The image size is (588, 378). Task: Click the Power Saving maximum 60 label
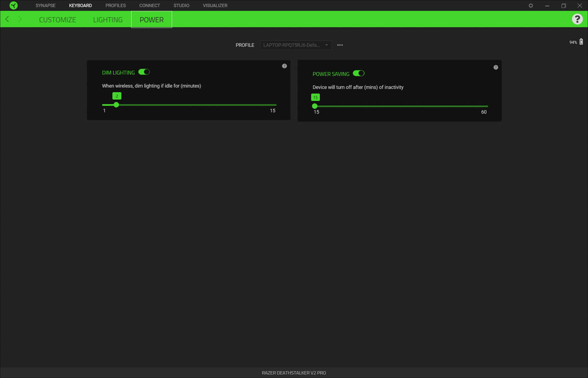pyautogui.click(x=484, y=112)
